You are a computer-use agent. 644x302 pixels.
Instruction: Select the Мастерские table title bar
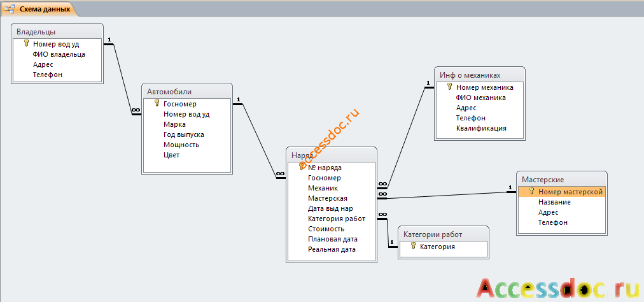[561, 180]
